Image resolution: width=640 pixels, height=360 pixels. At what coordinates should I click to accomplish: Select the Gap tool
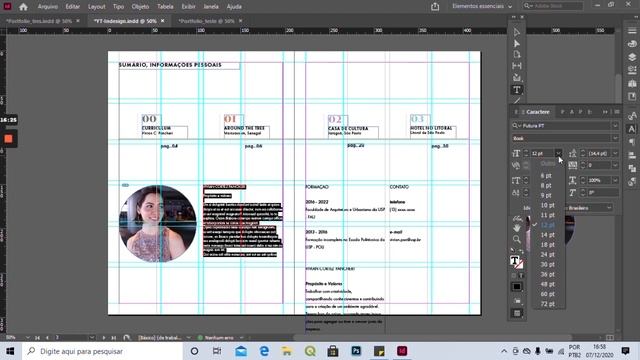[x=517, y=66]
